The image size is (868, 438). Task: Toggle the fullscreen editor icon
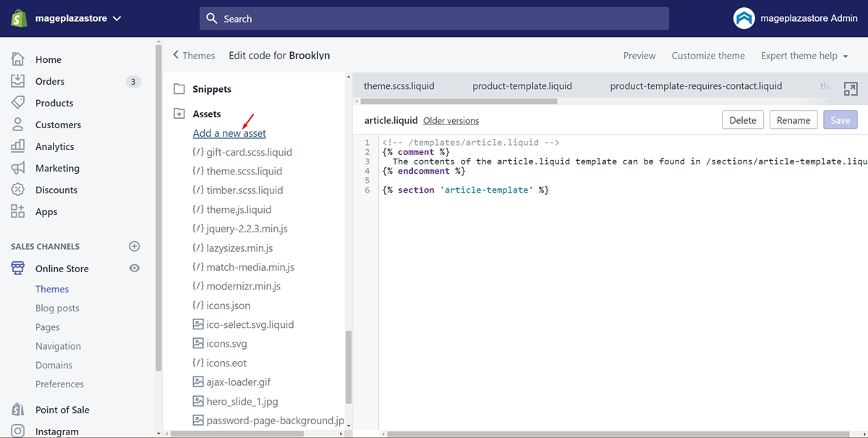click(851, 88)
